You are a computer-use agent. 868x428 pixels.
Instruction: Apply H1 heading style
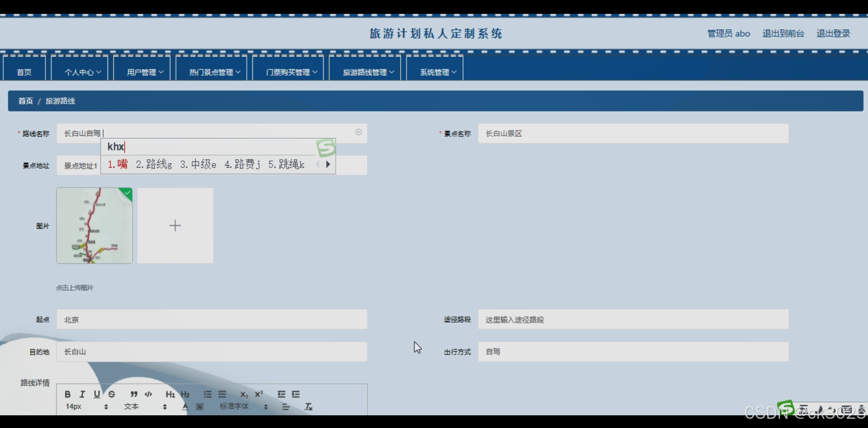(170, 394)
